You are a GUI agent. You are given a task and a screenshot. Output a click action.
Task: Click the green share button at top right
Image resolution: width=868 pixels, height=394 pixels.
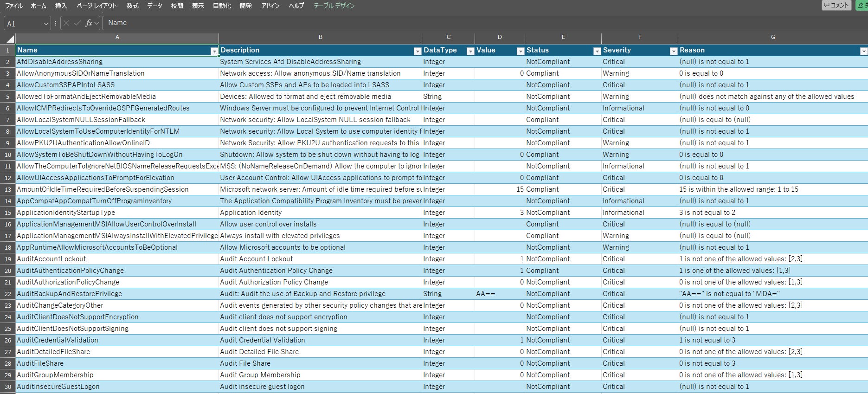click(862, 6)
